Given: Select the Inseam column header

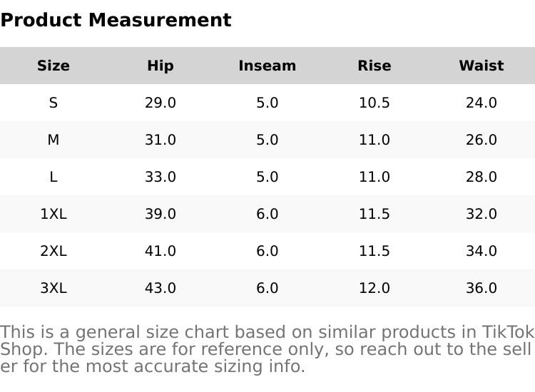Looking at the screenshot, I should (267, 66).
